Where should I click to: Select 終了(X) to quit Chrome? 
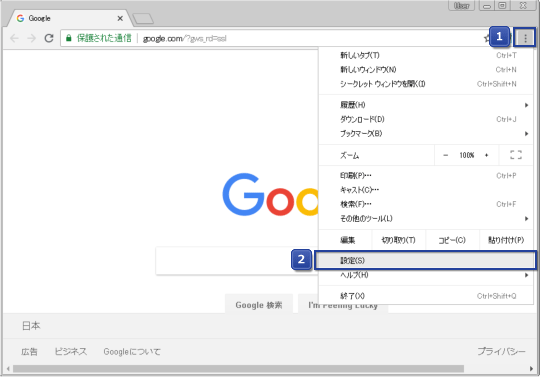[426, 296]
